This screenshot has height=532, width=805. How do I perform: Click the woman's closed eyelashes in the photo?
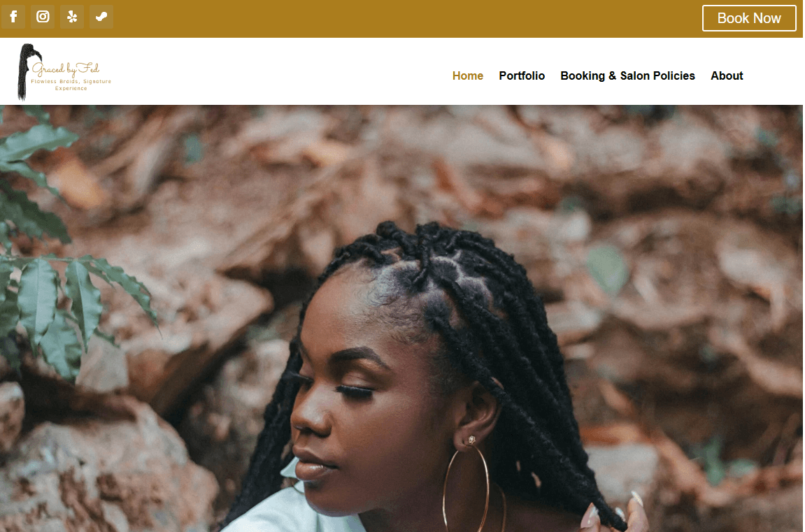click(353, 392)
